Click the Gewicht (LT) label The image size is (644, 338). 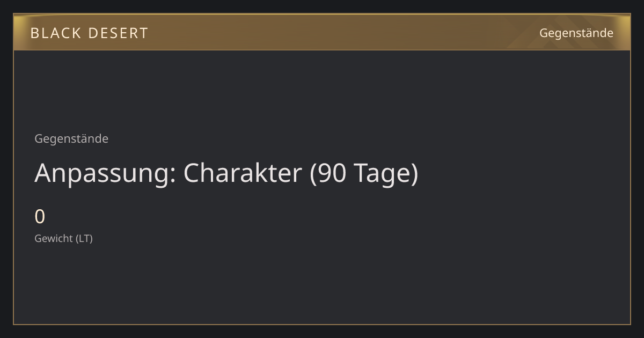point(64,239)
